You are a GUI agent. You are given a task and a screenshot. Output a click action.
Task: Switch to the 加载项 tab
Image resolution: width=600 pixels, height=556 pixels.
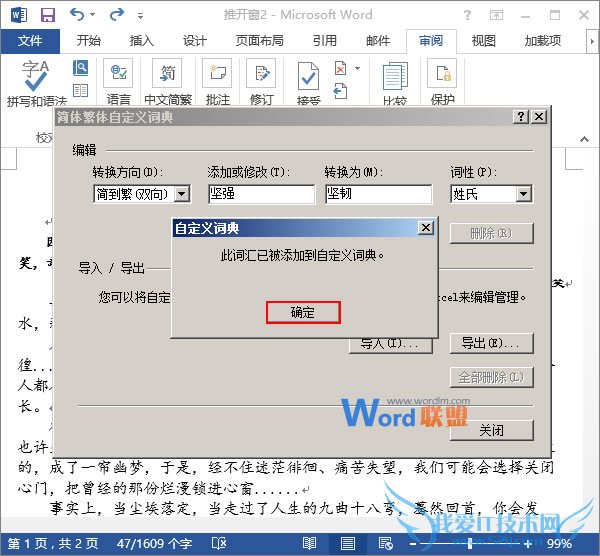[543, 41]
